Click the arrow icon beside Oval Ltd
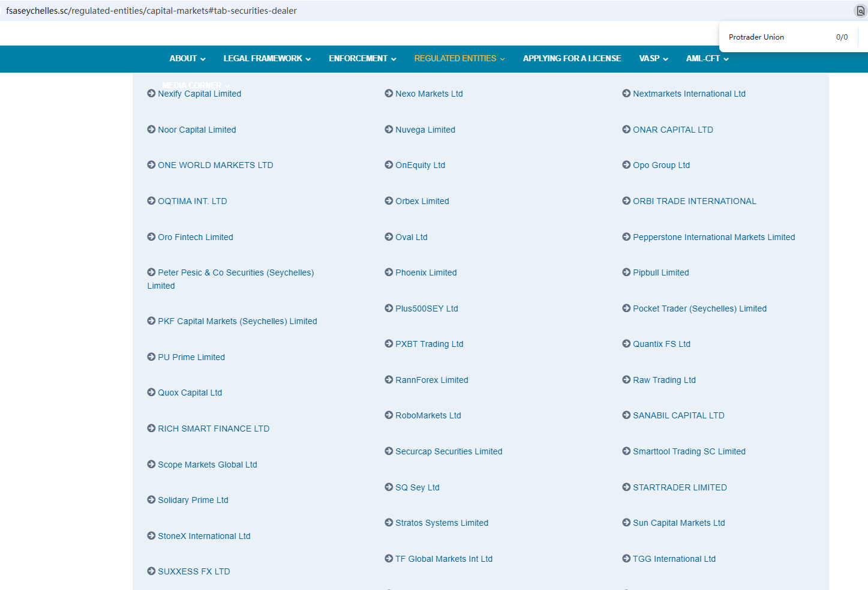Viewport: 868px width, 590px height. (389, 236)
